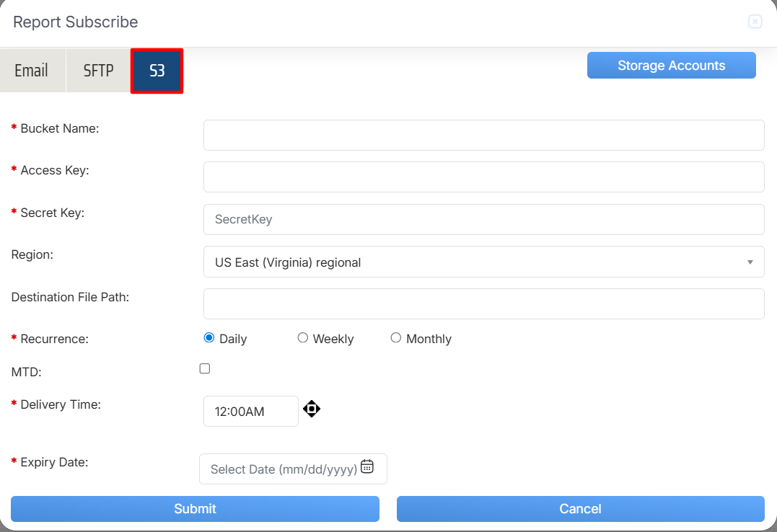The height and width of the screenshot is (532, 777).
Task: Click the time picker icon beside Delivery Time
Action: tap(312, 409)
